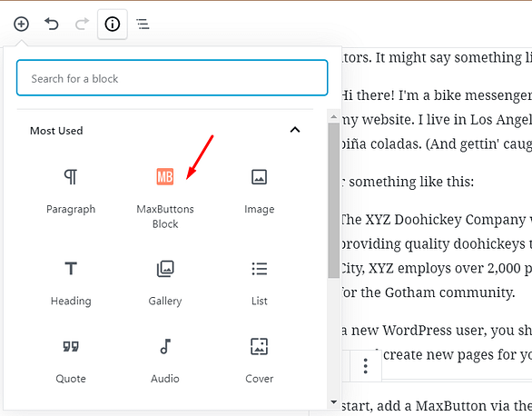Insert an Audio block

165,361
